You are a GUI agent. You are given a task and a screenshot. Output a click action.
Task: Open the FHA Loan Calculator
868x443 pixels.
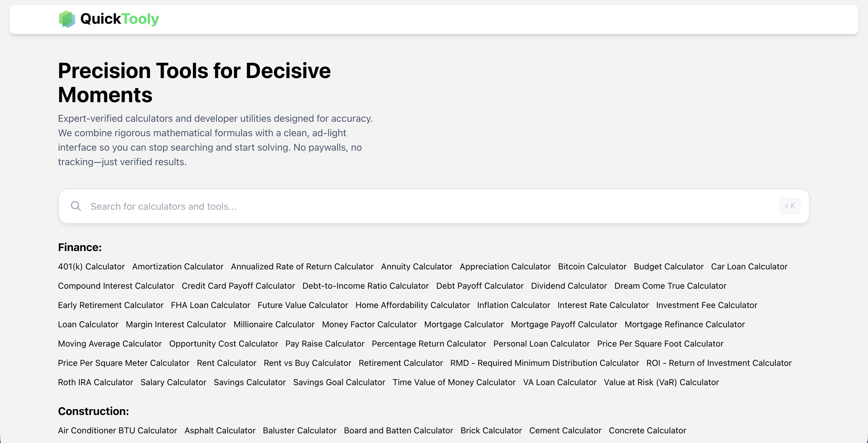click(x=210, y=305)
